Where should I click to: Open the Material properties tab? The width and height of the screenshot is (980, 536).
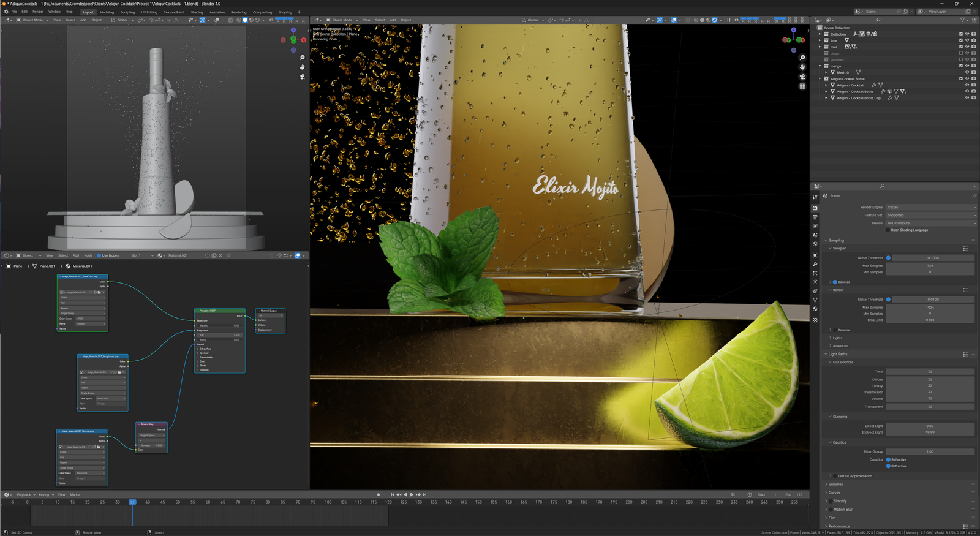click(x=815, y=309)
